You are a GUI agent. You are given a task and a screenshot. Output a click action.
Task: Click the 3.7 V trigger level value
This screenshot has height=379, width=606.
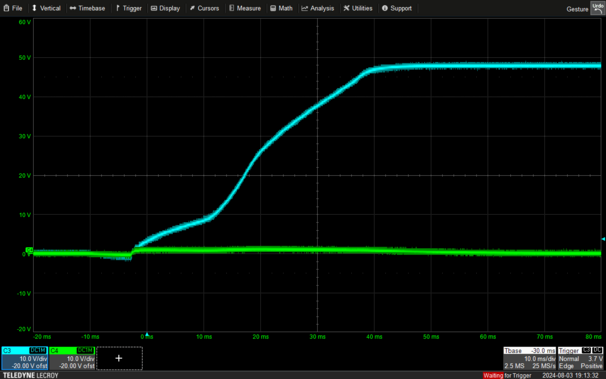pos(595,359)
